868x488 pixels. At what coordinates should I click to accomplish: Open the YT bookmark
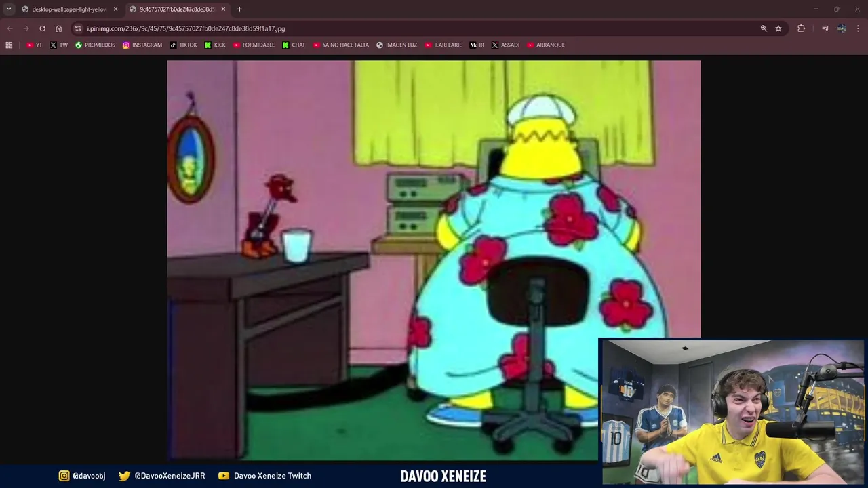[34, 45]
